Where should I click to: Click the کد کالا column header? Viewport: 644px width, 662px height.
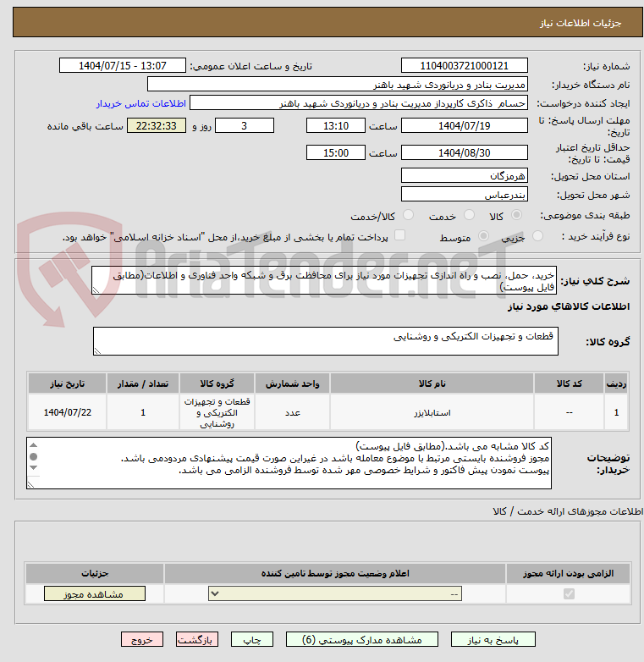pyautogui.click(x=569, y=383)
